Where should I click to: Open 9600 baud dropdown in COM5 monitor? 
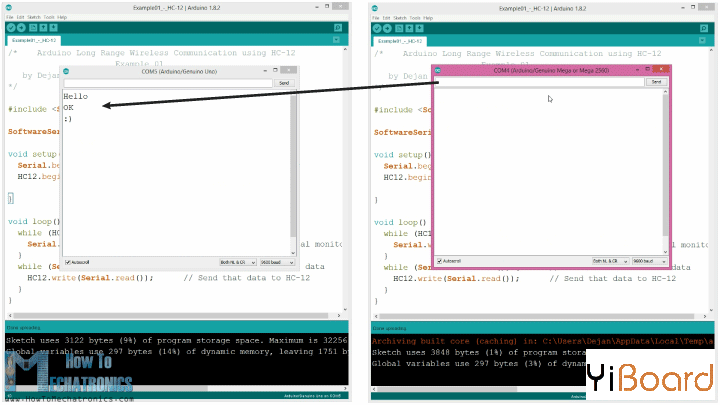click(x=277, y=262)
